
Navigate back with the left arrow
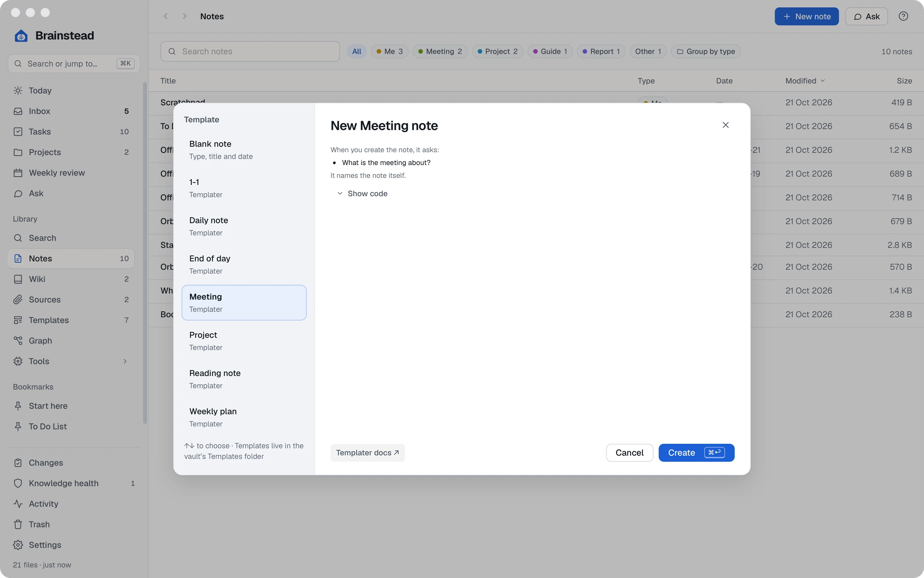[166, 16]
